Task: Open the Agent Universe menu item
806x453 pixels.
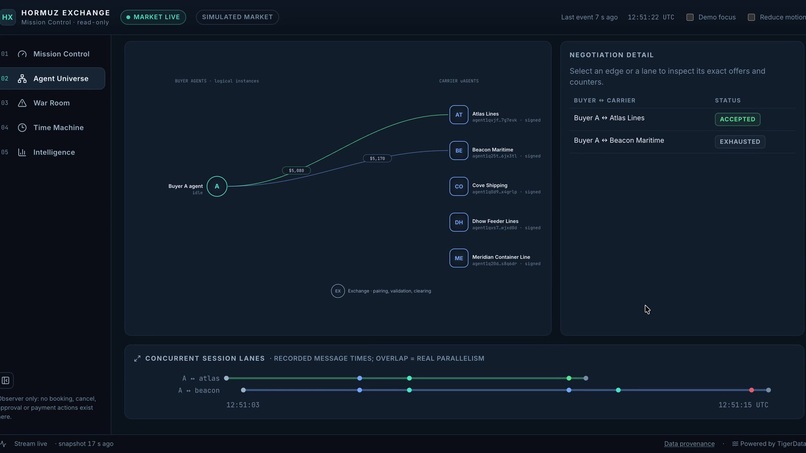Action: pyautogui.click(x=52, y=79)
